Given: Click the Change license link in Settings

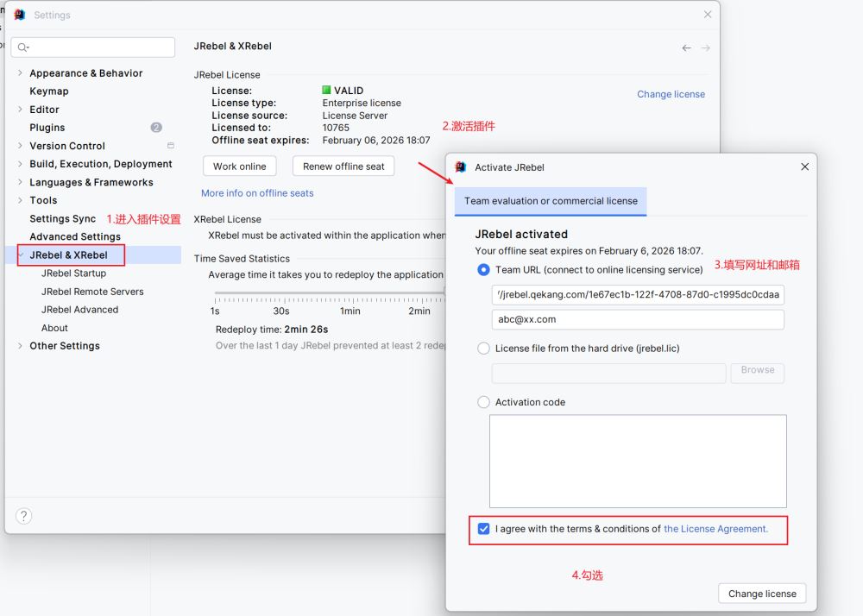Looking at the screenshot, I should (x=671, y=94).
